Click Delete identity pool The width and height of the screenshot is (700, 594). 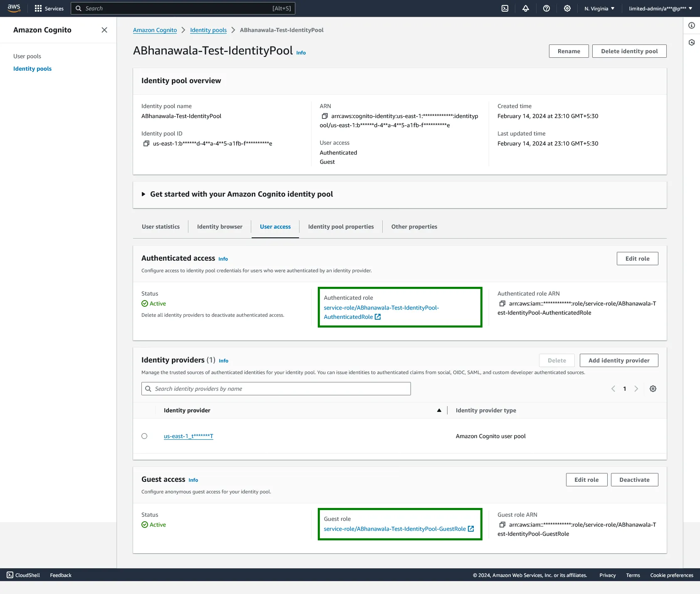click(629, 51)
